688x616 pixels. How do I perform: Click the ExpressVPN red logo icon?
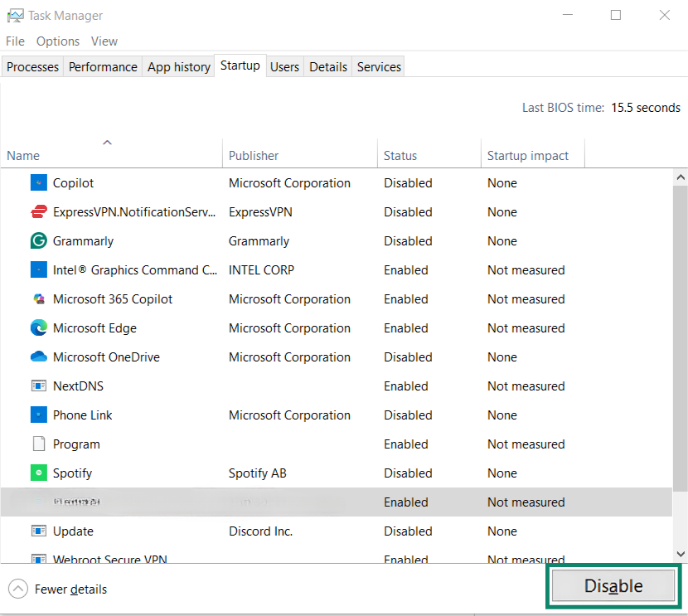39,211
